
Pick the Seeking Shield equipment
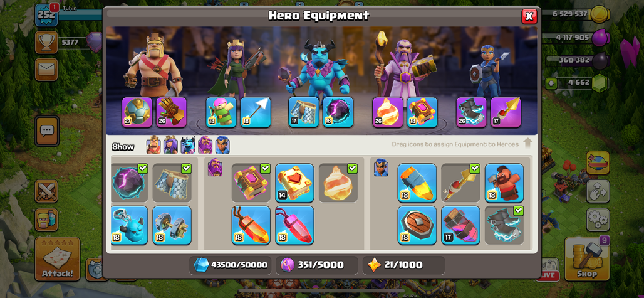pyautogui.click(x=417, y=225)
